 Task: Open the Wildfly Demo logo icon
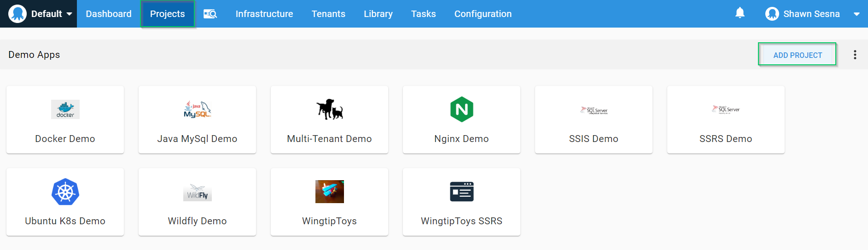pyautogui.click(x=197, y=192)
